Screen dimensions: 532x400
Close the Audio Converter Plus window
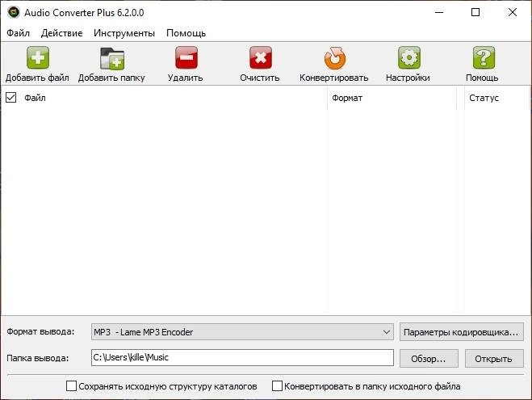513,13
